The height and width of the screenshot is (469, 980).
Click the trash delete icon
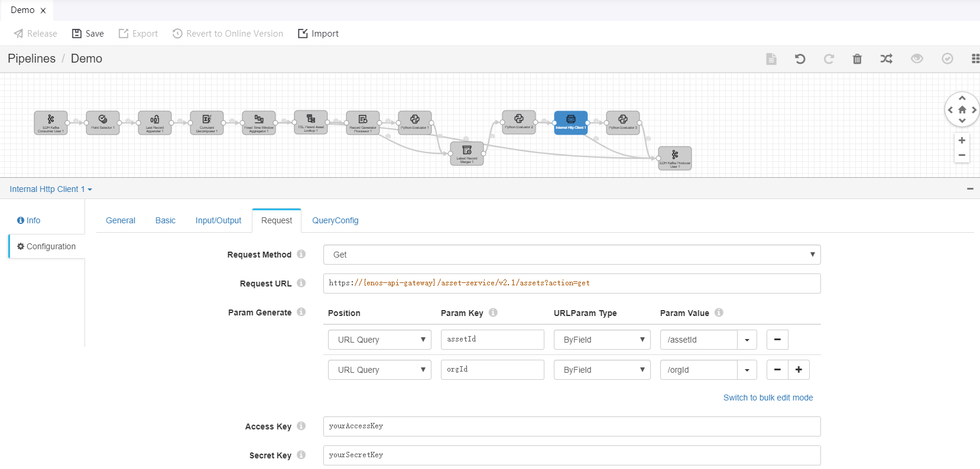click(x=857, y=58)
